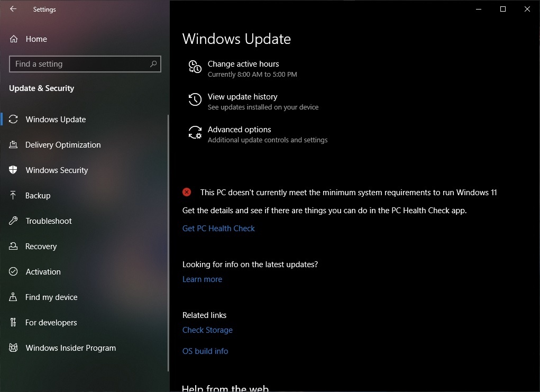Click the Windows 11 requirements message

tap(349, 192)
